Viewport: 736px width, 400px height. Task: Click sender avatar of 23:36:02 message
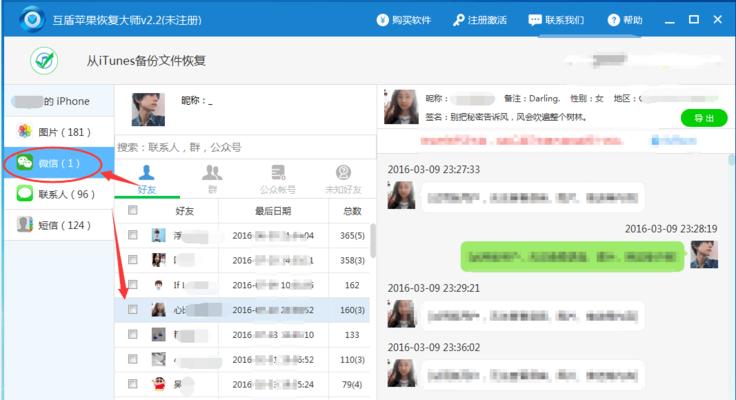401,373
